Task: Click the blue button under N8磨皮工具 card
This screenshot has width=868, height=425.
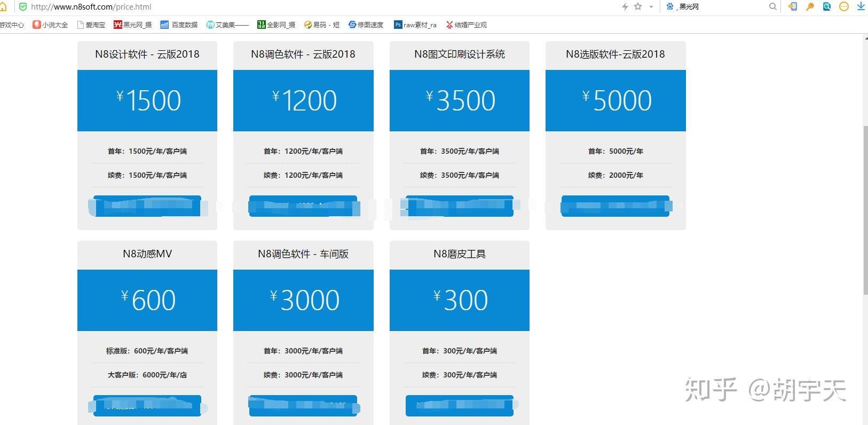Action: [460, 406]
